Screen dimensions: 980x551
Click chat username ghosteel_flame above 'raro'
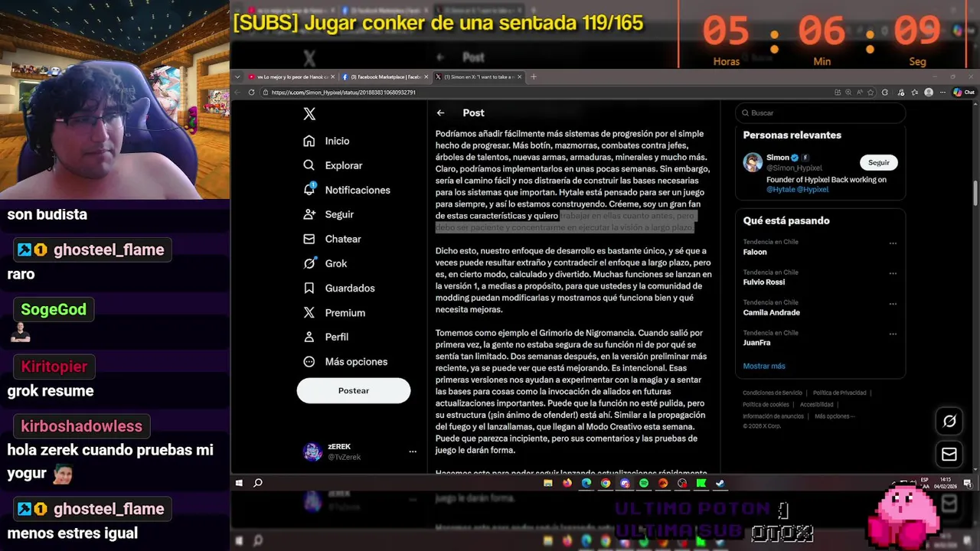(x=92, y=249)
